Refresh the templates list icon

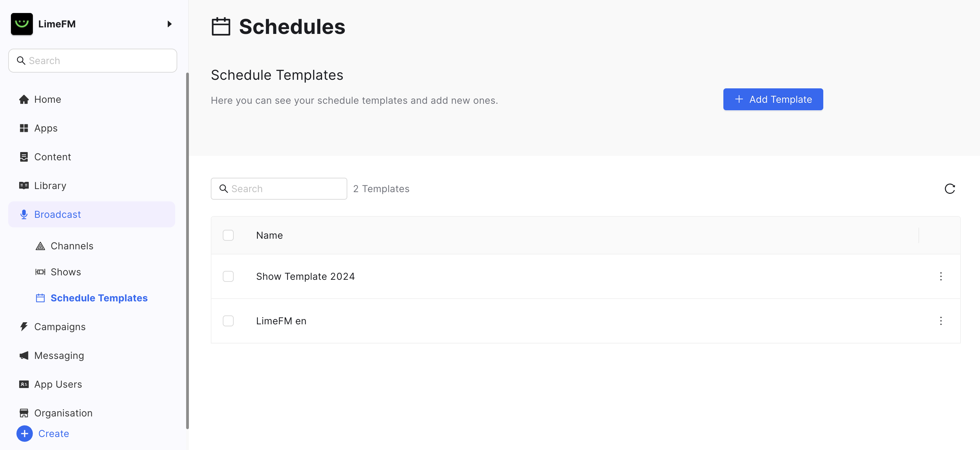coord(950,189)
